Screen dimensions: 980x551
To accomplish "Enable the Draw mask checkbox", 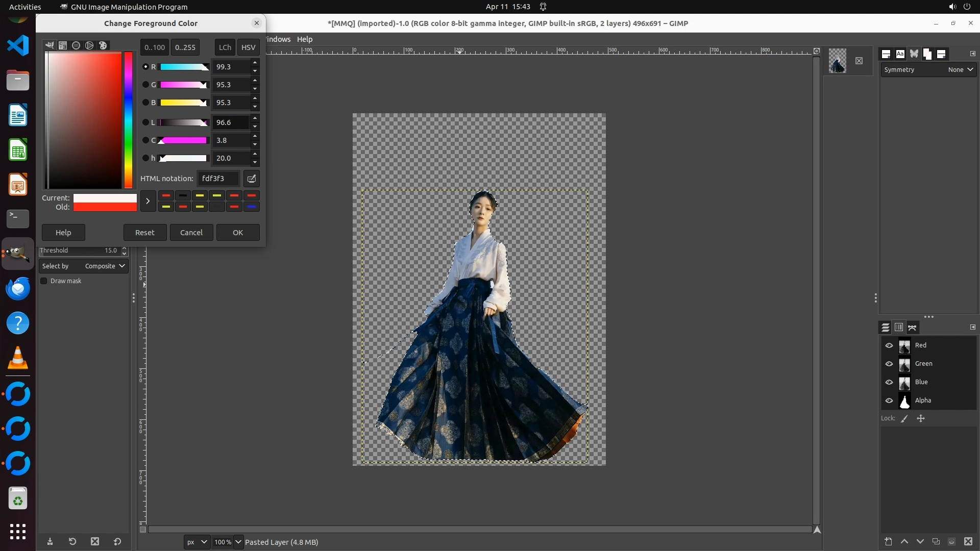I will [44, 281].
